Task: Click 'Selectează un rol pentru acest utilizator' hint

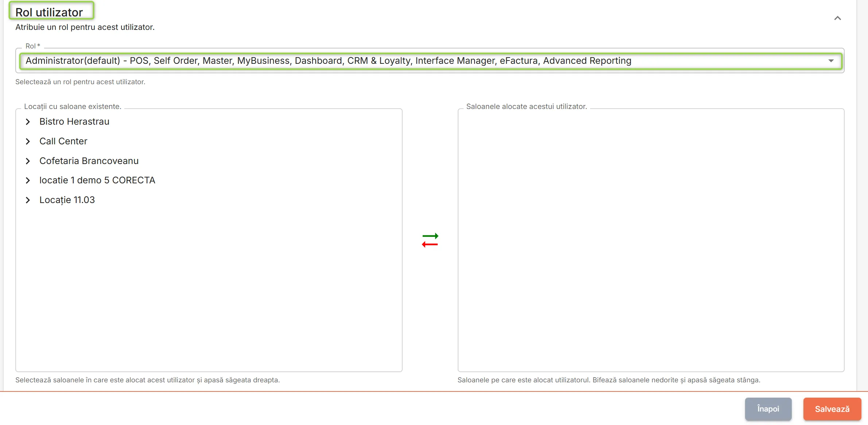Action: click(x=80, y=82)
